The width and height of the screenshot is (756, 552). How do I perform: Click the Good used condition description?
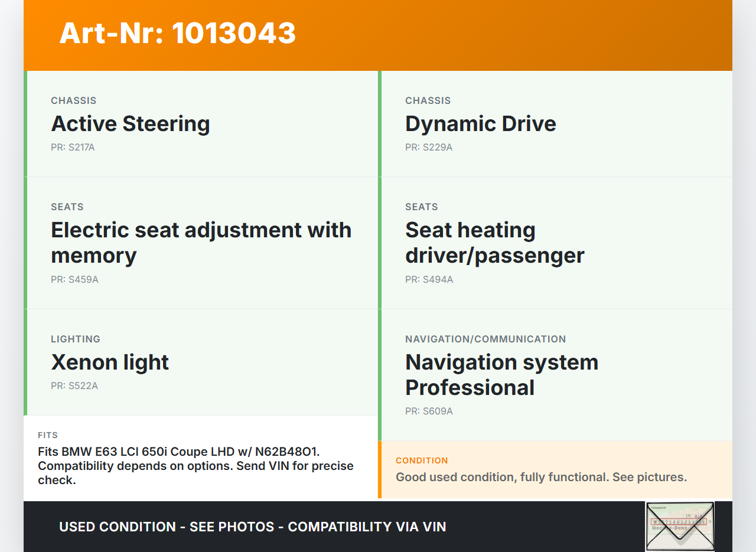(x=541, y=477)
